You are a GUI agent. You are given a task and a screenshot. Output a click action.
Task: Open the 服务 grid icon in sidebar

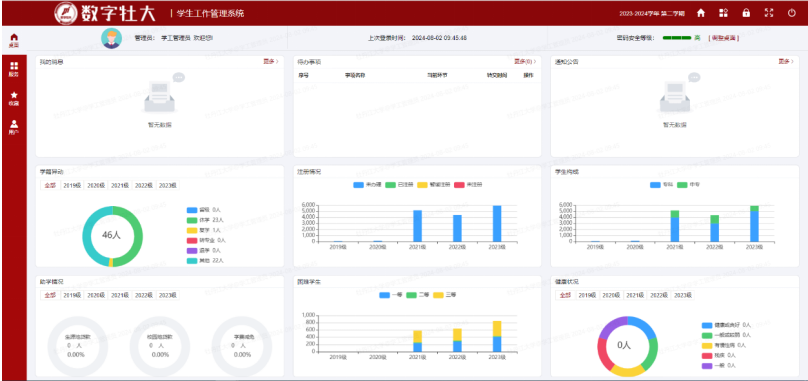14,69
